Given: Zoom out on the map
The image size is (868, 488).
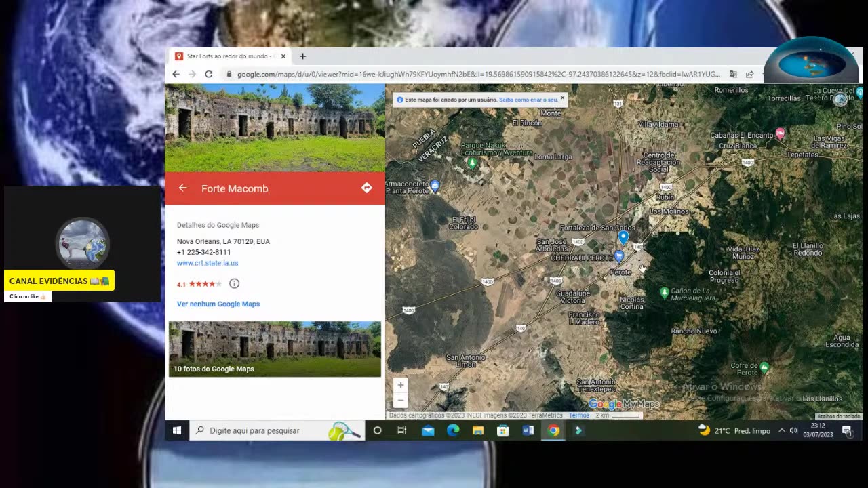Looking at the screenshot, I should click(x=401, y=400).
